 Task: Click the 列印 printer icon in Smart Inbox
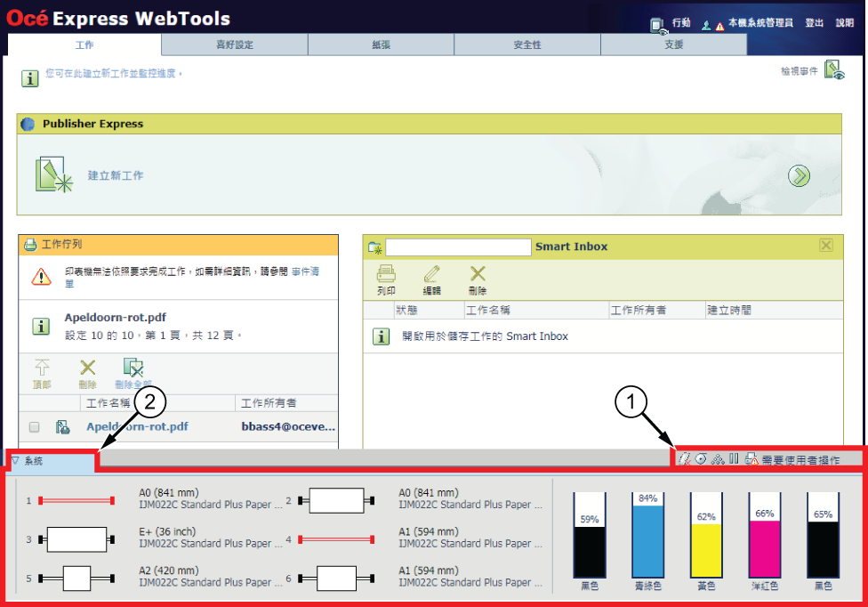[386, 273]
